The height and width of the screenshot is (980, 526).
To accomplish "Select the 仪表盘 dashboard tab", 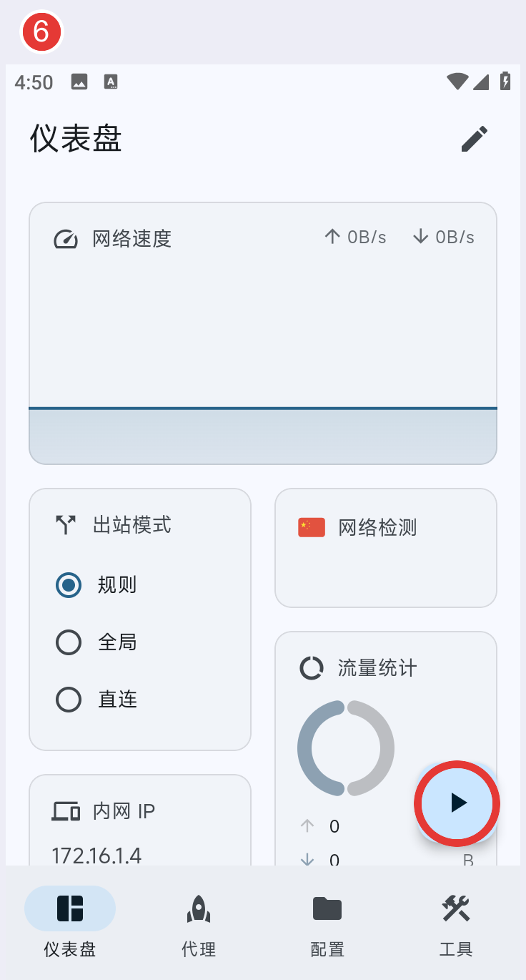I will tap(70, 923).
